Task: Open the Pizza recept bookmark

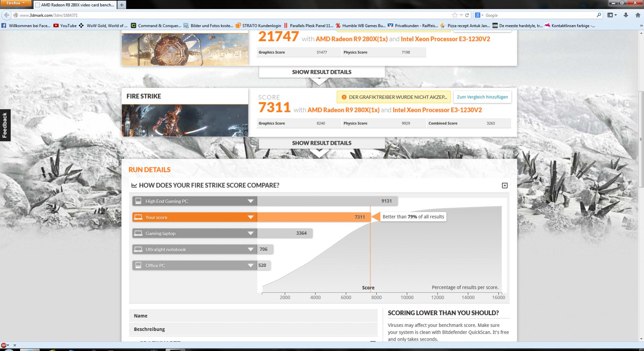Action: [x=465, y=25]
